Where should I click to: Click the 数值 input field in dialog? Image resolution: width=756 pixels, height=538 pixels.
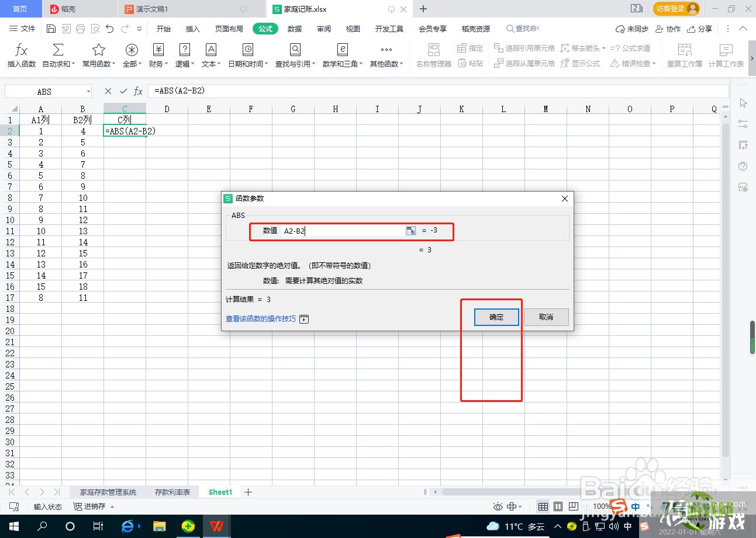343,231
